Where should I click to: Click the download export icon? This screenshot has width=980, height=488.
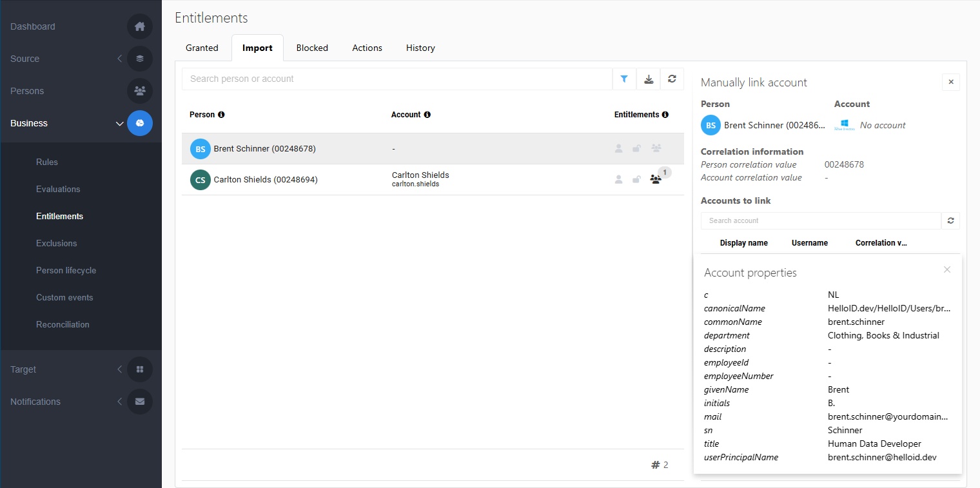(649, 79)
